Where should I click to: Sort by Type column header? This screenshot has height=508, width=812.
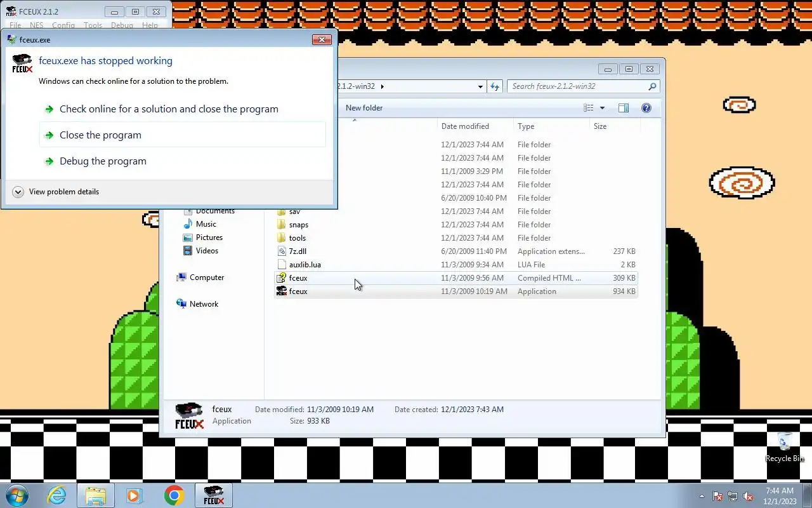coord(526,126)
